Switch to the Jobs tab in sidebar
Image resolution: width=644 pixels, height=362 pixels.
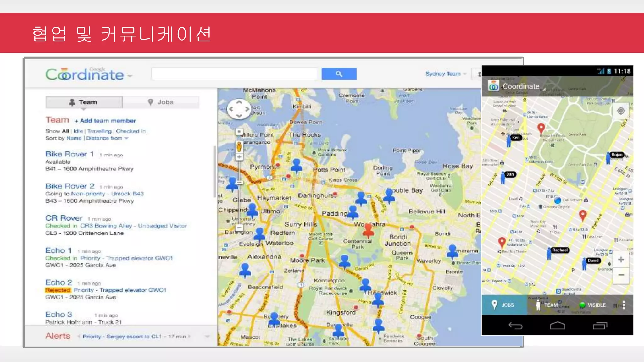161,102
